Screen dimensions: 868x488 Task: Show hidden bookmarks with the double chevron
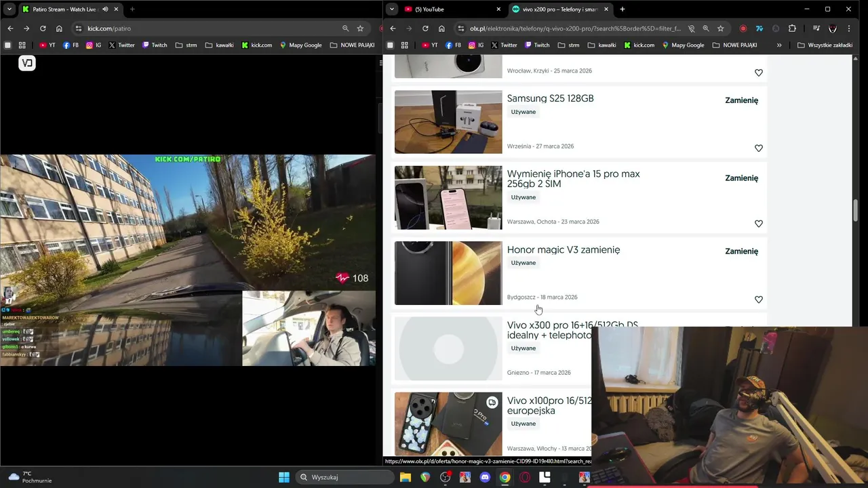779,45
